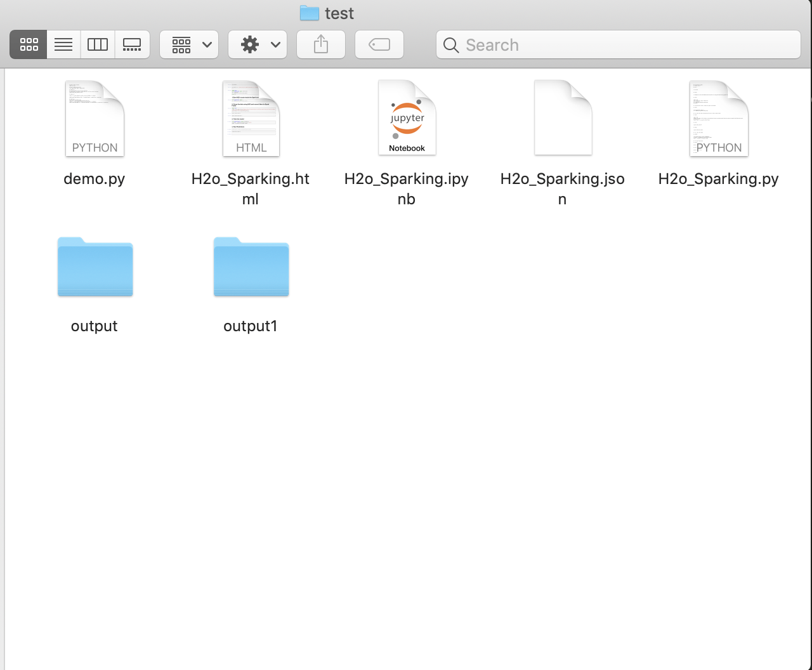Select the H2o_Sparking.html file icon
This screenshot has width=812, height=670.
coord(251,118)
